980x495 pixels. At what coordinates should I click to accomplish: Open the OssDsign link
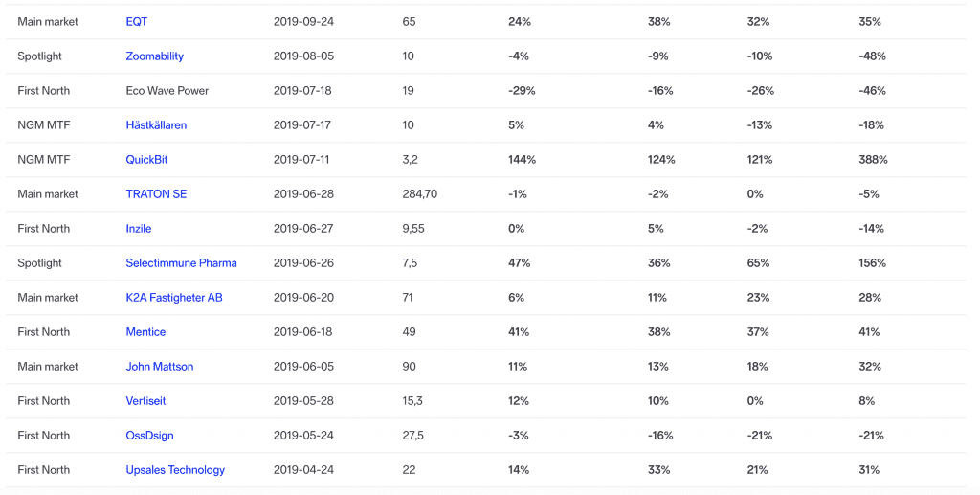(x=149, y=436)
